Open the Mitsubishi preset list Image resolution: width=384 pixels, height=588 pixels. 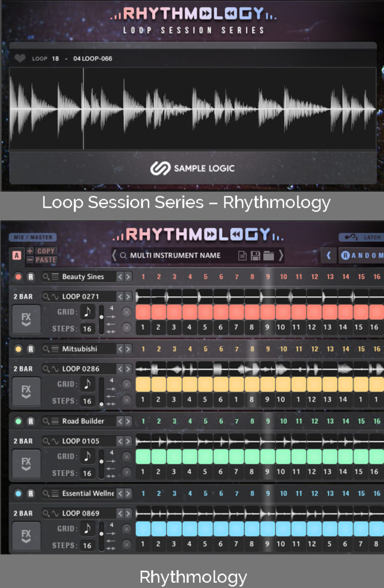pos(55,349)
